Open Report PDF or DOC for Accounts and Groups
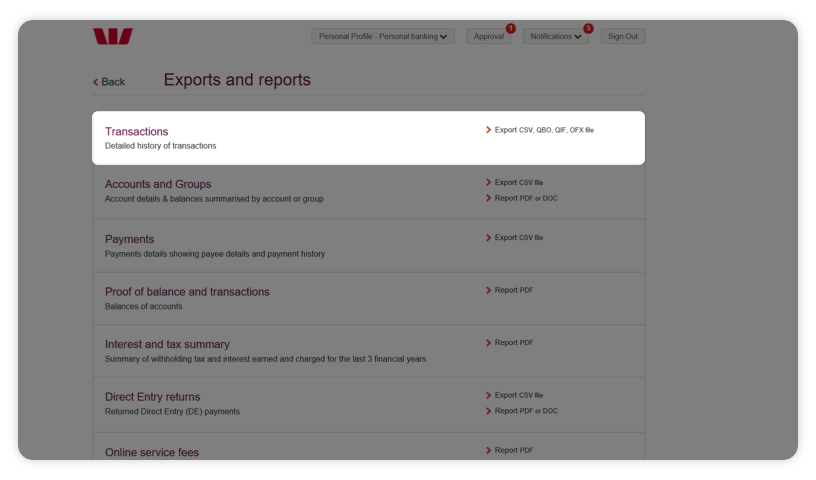816x480 pixels. [x=526, y=198]
